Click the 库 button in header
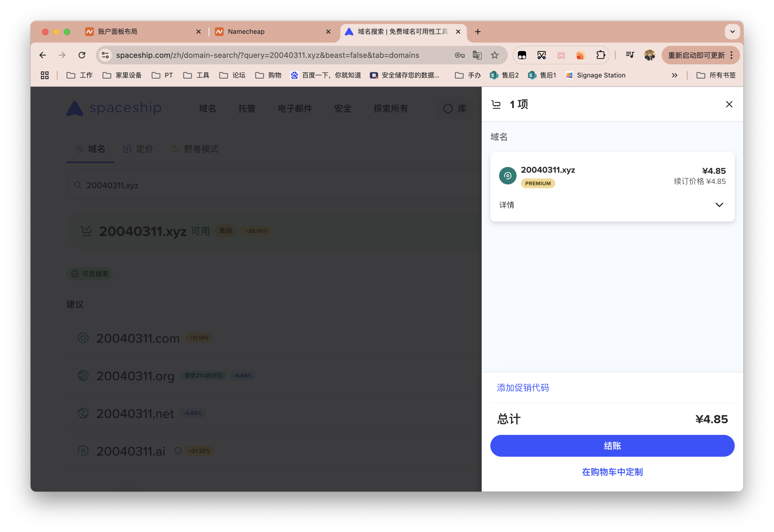The width and height of the screenshot is (774, 532). (x=455, y=109)
